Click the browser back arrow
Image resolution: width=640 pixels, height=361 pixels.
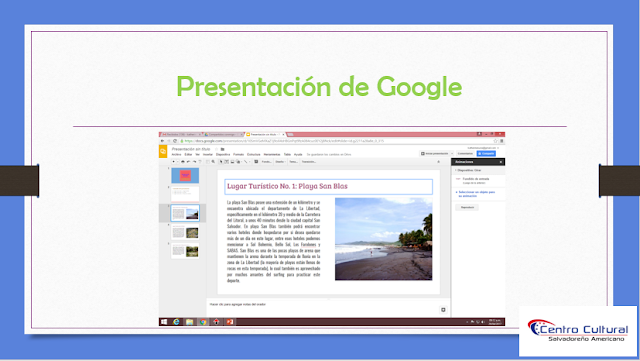pyautogui.click(x=162, y=141)
